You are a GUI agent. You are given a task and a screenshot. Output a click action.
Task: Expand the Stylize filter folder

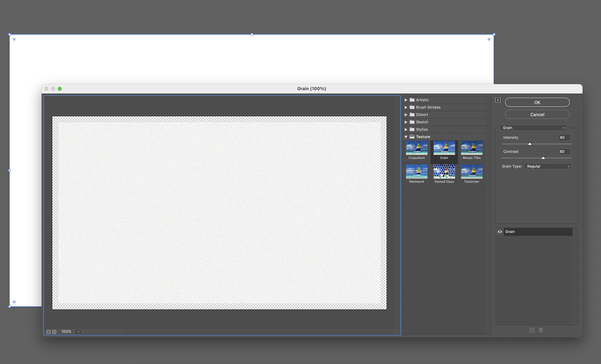pyautogui.click(x=406, y=129)
